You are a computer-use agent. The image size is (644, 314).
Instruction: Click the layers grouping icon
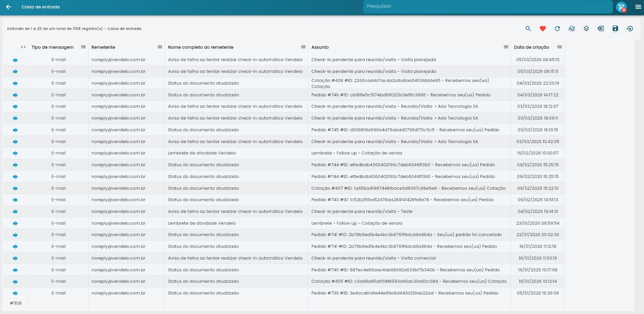tap(586, 29)
